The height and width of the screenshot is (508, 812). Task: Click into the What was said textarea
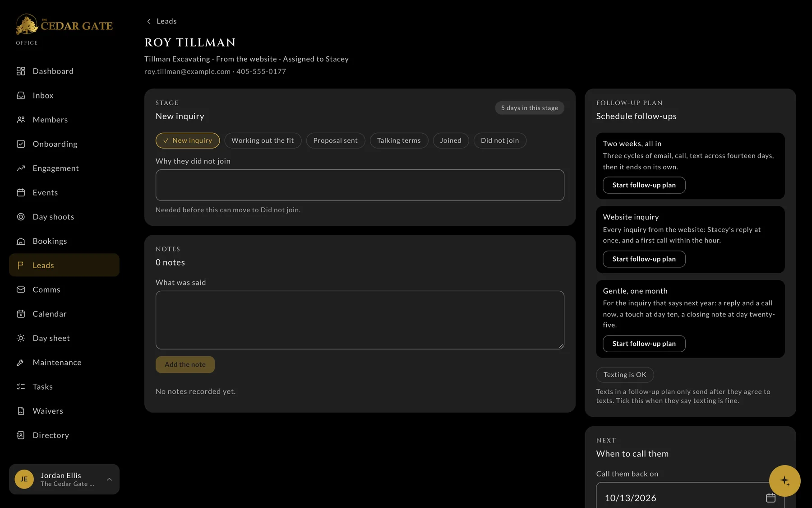pyautogui.click(x=360, y=320)
